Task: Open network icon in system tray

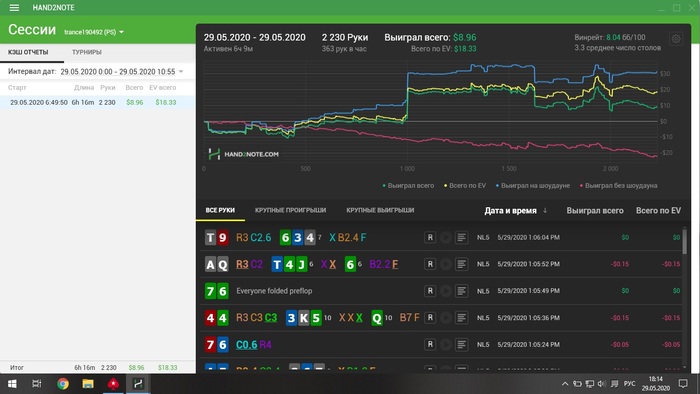Action: 590,384
